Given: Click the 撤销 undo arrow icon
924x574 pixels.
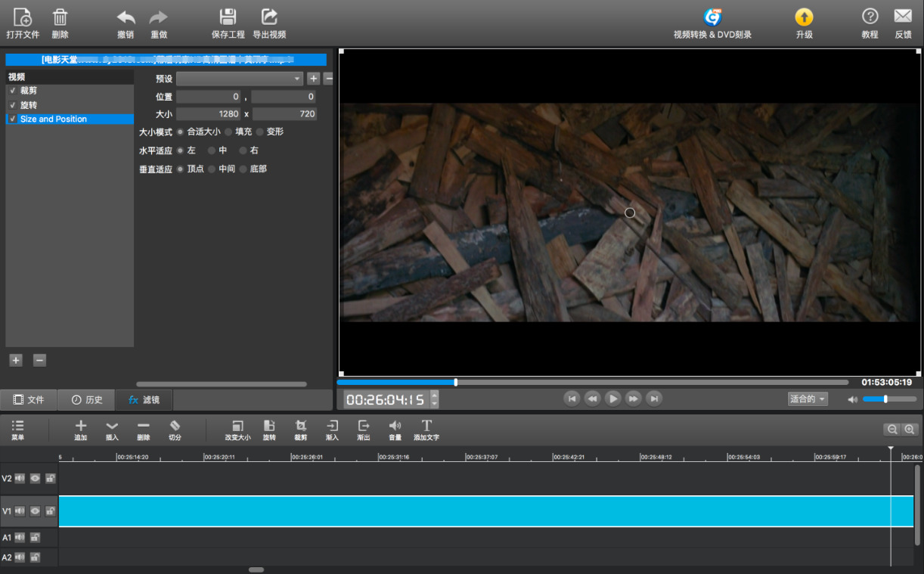Looking at the screenshot, I should coord(126,17).
